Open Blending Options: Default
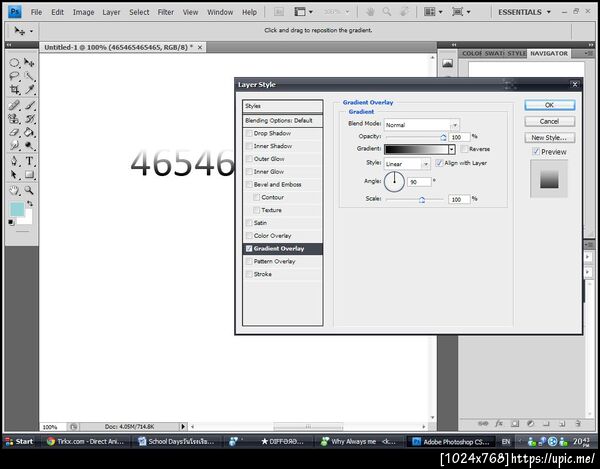Screen dimensions: 600x469 pos(283,121)
